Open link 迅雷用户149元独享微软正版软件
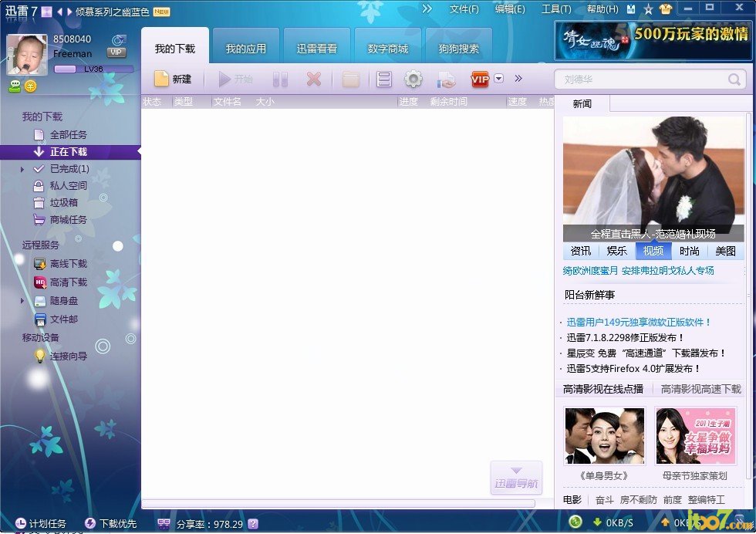 [x=639, y=323]
